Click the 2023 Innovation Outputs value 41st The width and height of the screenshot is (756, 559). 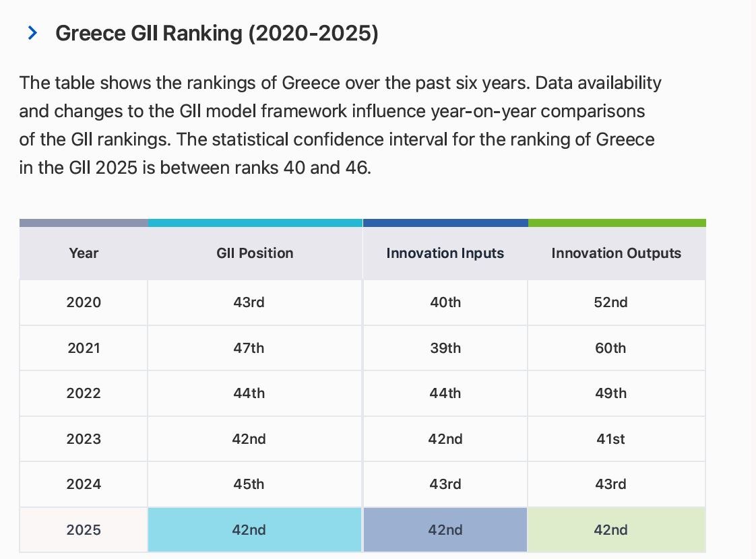tap(610, 439)
